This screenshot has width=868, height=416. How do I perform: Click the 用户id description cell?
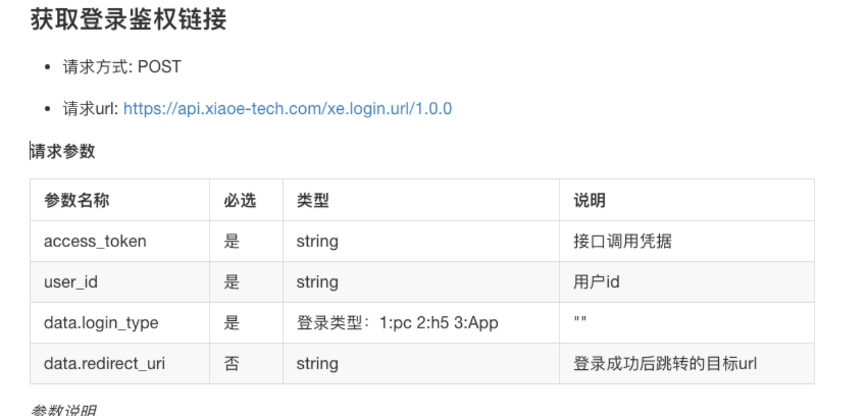pyautogui.click(x=597, y=282)
